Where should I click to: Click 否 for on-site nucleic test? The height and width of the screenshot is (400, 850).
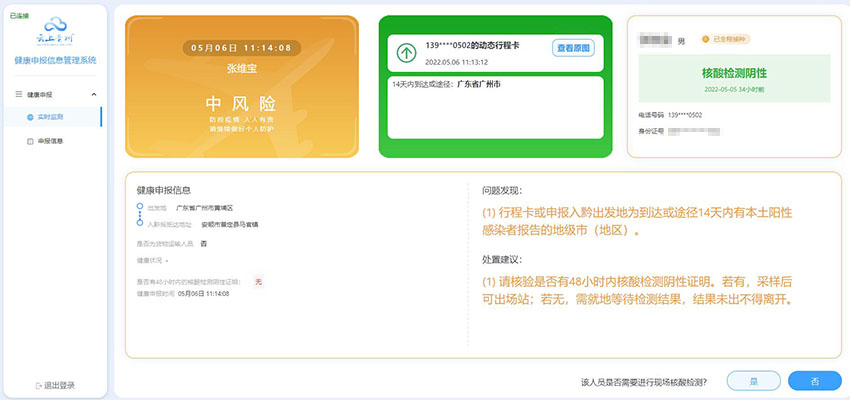coord(815,381)
